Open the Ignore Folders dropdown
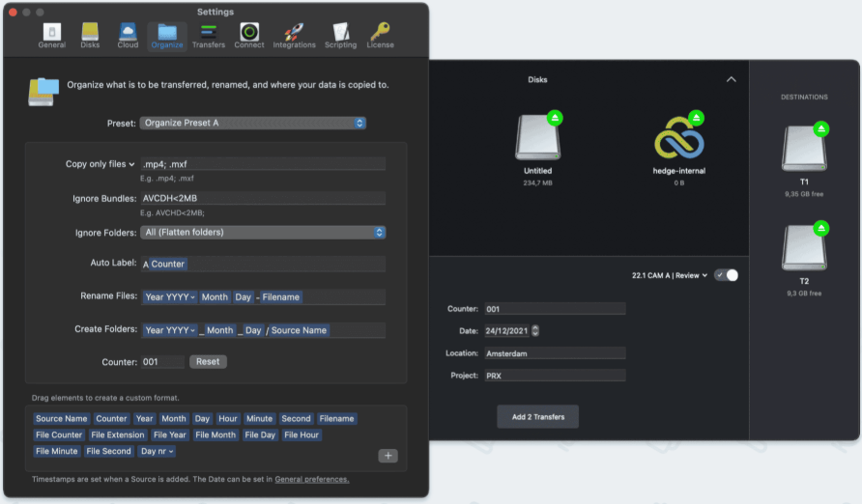This screenshot has width=862, height=504. [x=263, y=233]
